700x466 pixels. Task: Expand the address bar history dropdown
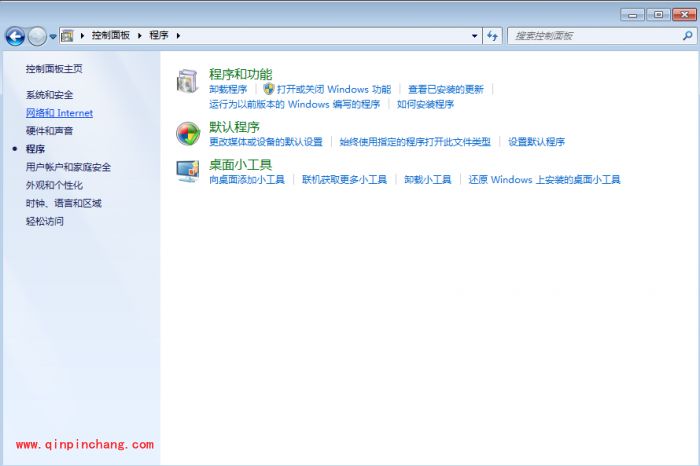[x=475, y=36]
